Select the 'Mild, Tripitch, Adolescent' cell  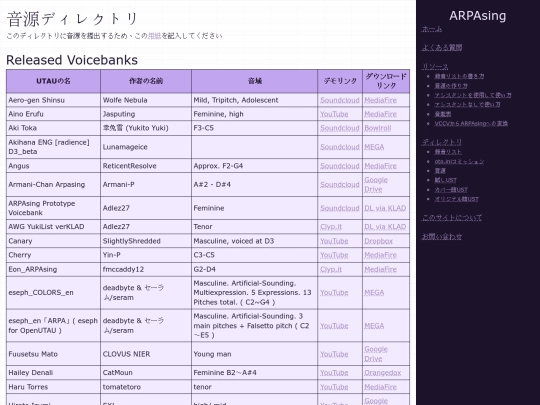tap(255, 100)
